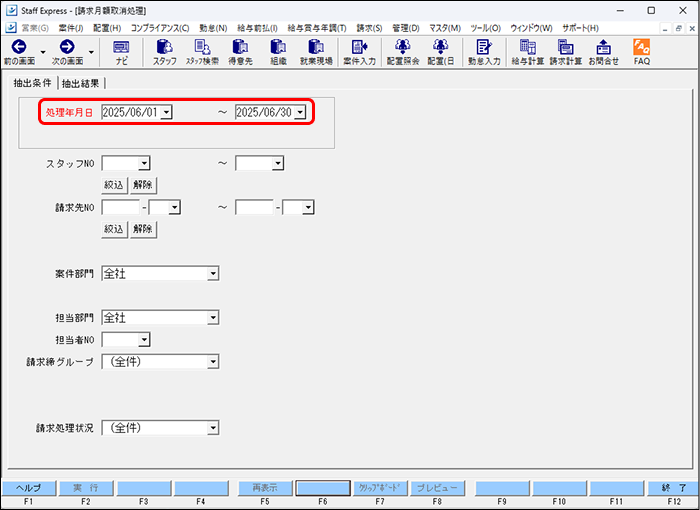
Task: Open the orange FAQ icon
Action: [642, 52]
